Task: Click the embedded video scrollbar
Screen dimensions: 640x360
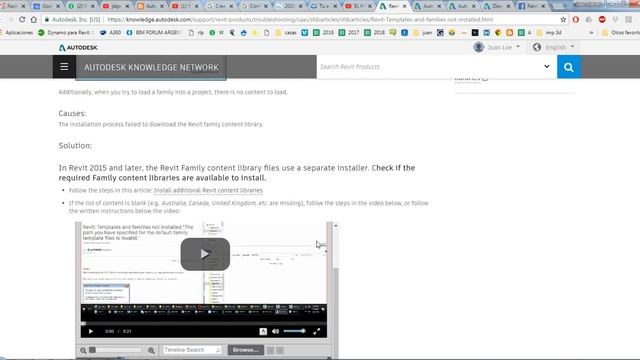Action: (336, 290)
